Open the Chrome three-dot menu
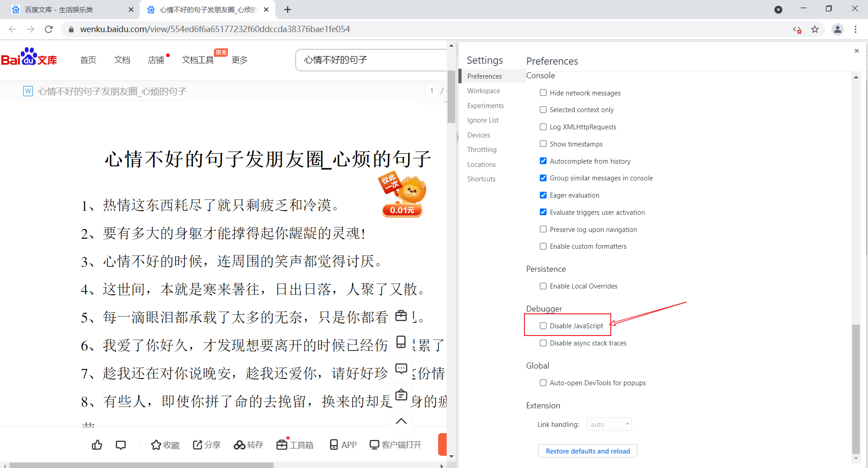 pyautogui.click(x=855, y=29)
